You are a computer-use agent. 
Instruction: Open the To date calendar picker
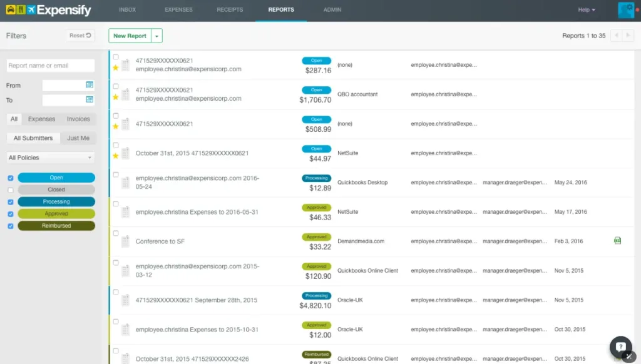coord(89,99)
